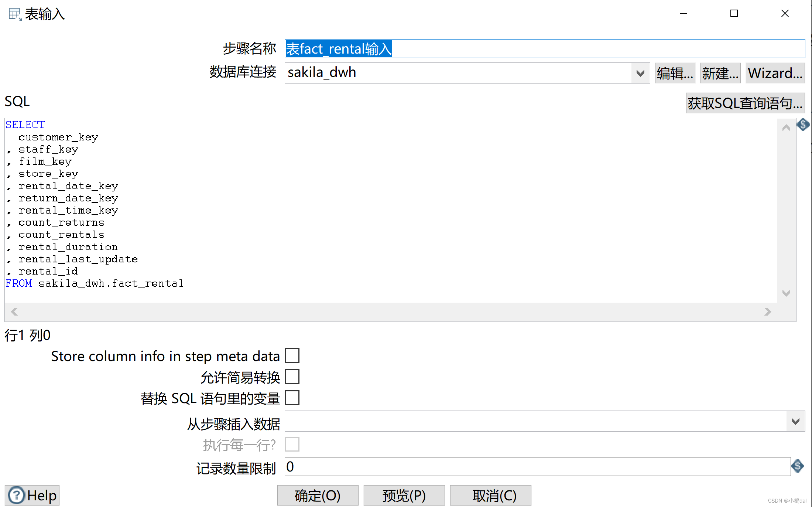
Task: Click the 编辑... connection button
Action: pyautogui.click(x=675, y=73)
